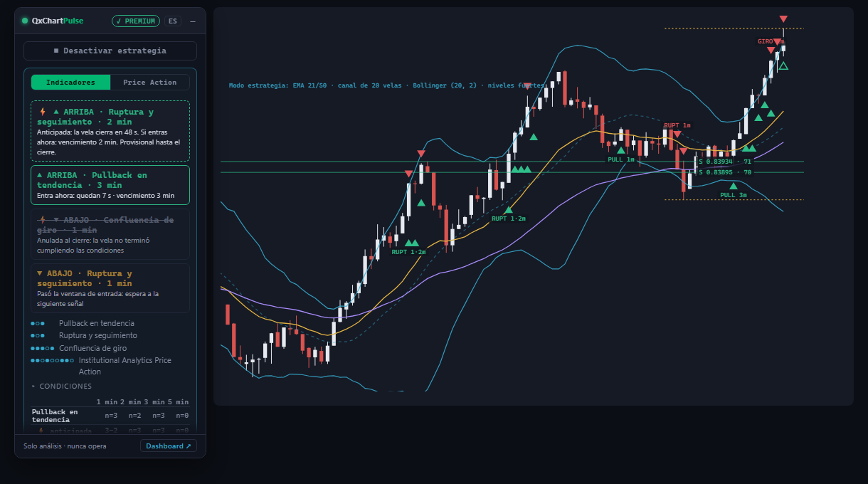Screen dimensions: 868x484
Task: Click the PULL 1m chart label
Action: click(x=621, y=159)
